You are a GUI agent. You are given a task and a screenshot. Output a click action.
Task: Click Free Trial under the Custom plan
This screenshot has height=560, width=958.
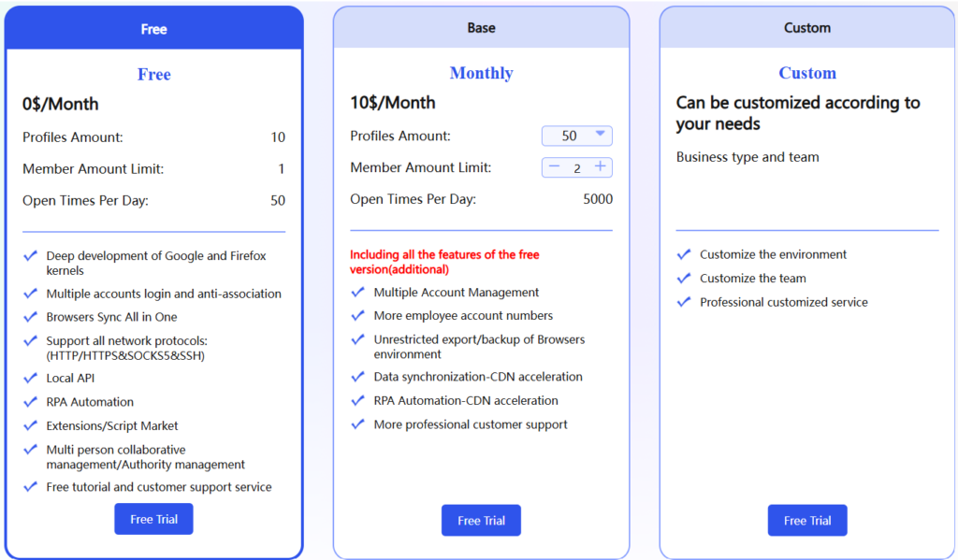[x=806, y=520]
